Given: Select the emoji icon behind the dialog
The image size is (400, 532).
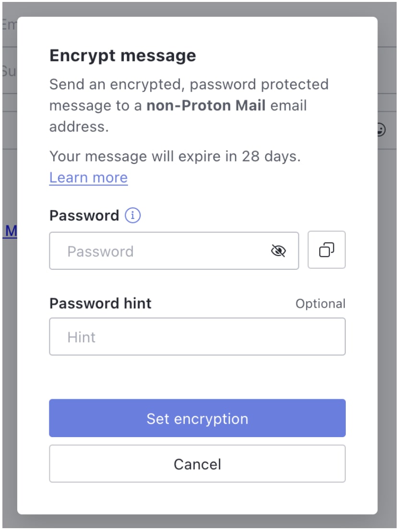Looking at the screenshot, I should [x=382, y=130].
